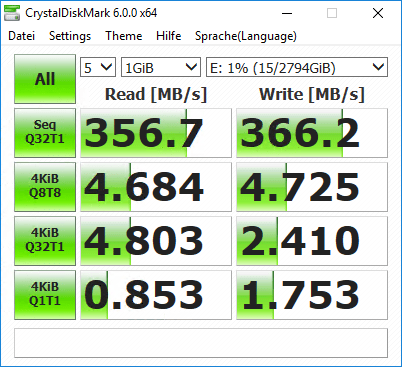402x368 pixels.
Task: Select the 4KiB Q8T8 read value 4.684
Action: click(x=156, y=187)
